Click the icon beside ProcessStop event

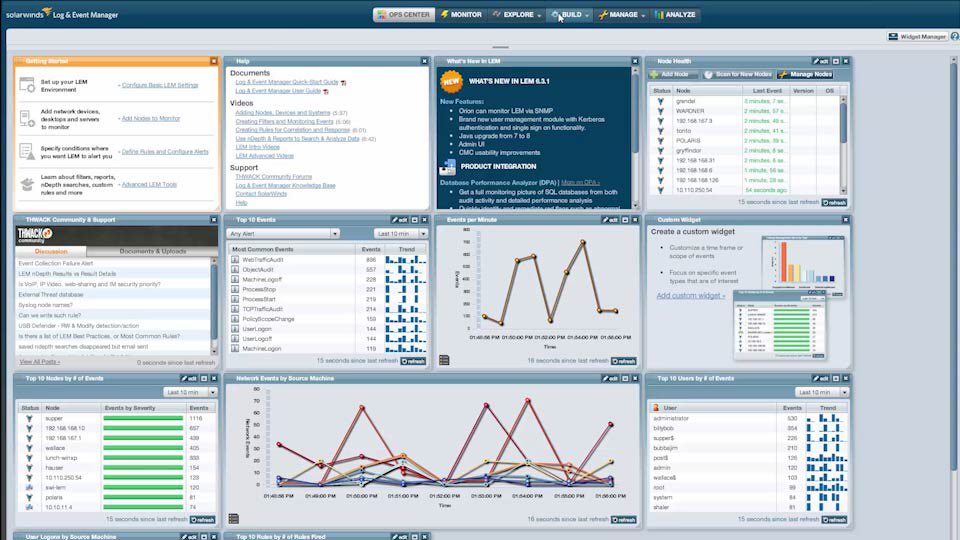click(234, 289)
